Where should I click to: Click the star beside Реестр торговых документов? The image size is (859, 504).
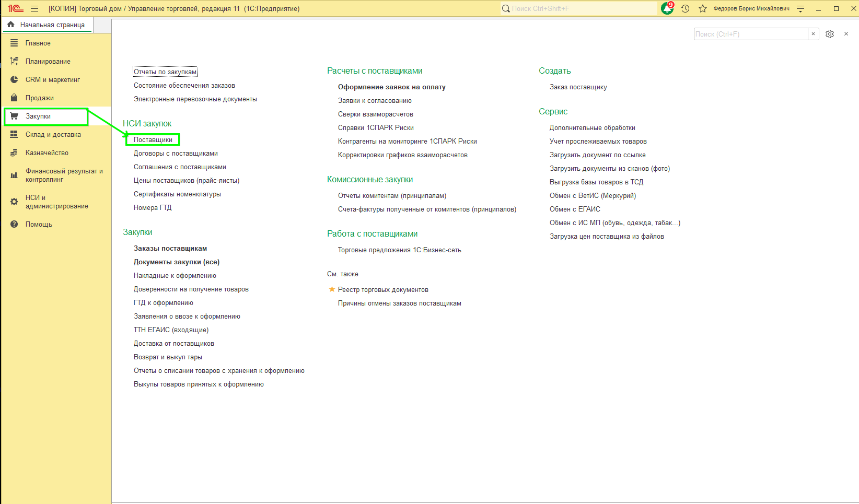tap(332, 289)
